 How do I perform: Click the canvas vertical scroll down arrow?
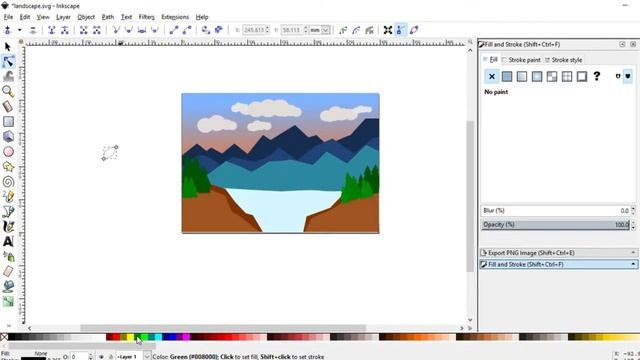click(470, 320)
